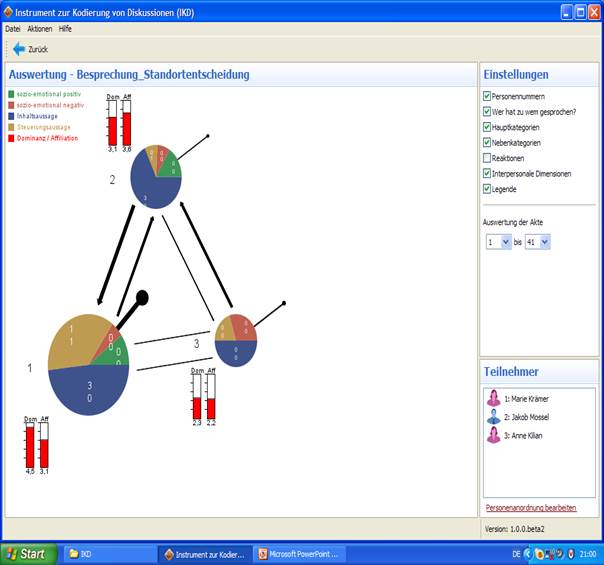Viewport: 604px width, 565px height.
Task: Click the tan Steuerungsaussage legend swatch
Action: click(x=11, y=127)
